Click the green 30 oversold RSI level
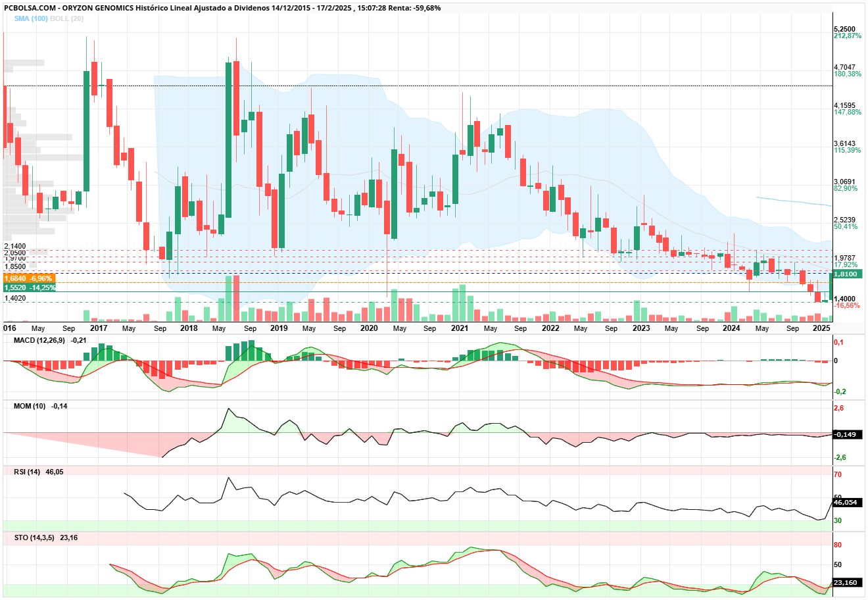This screenshot has height=600, width=868. 838,520
